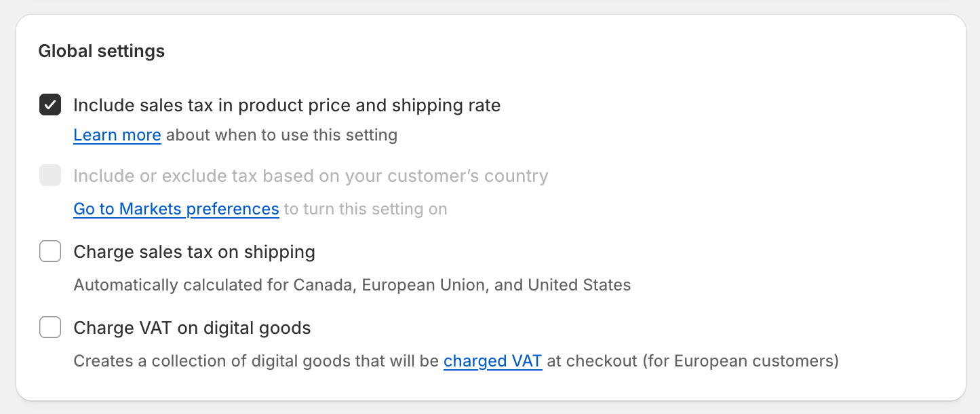Viewport: 980px width, 414px height.
Task: Click the empty shipping tax checkbox square
Action: point(50,251)
